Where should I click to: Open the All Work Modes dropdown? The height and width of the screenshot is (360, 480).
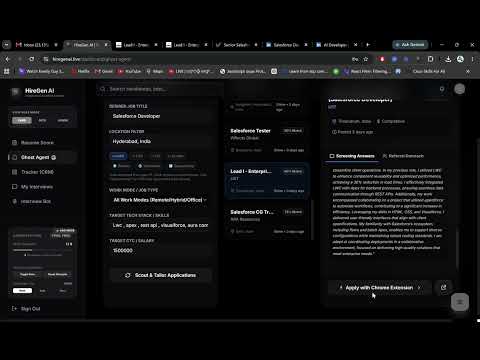tap(160, 200)
